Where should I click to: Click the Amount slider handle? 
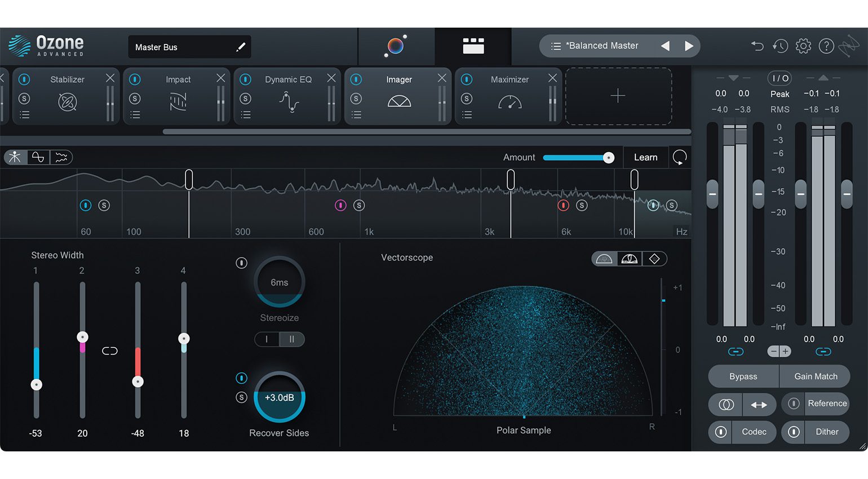[609, 157]
